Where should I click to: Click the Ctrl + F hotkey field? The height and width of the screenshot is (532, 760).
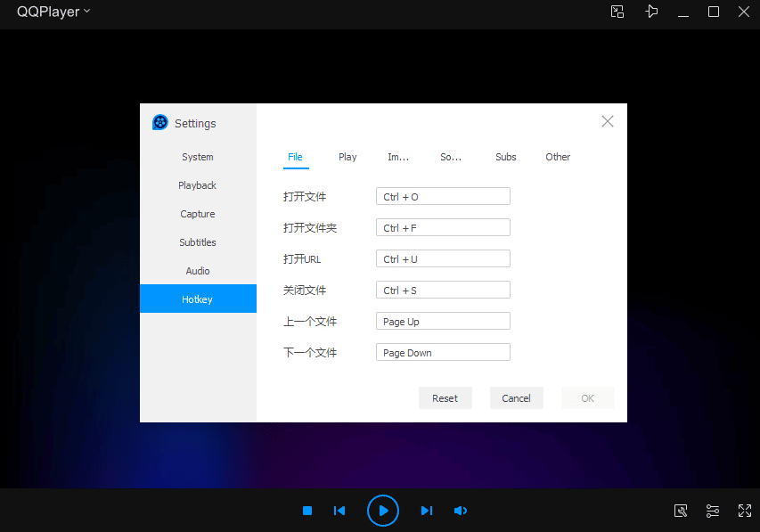tap(443, 227)
